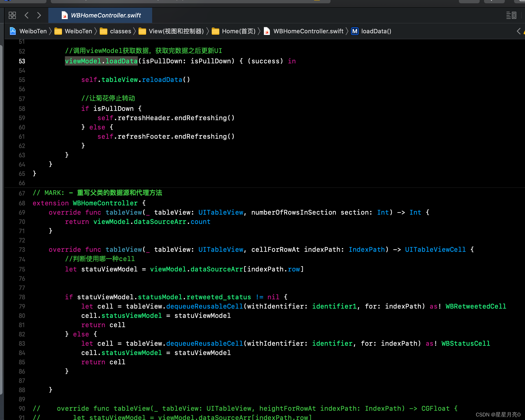Open the Adjust Editor Options icon

click(511, 15)
